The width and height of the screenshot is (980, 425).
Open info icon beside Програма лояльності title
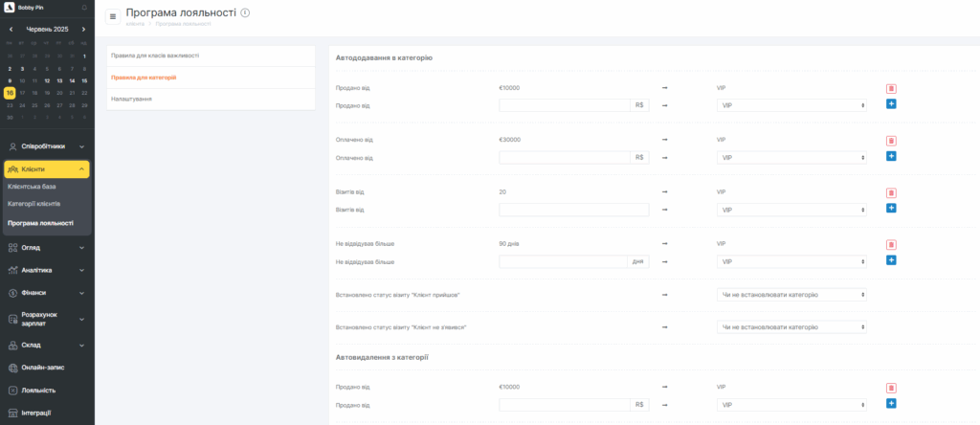coord(245,13)
